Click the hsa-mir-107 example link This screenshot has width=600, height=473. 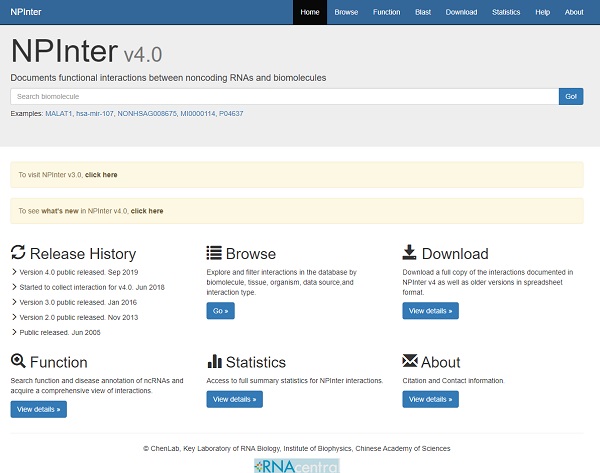95,114
